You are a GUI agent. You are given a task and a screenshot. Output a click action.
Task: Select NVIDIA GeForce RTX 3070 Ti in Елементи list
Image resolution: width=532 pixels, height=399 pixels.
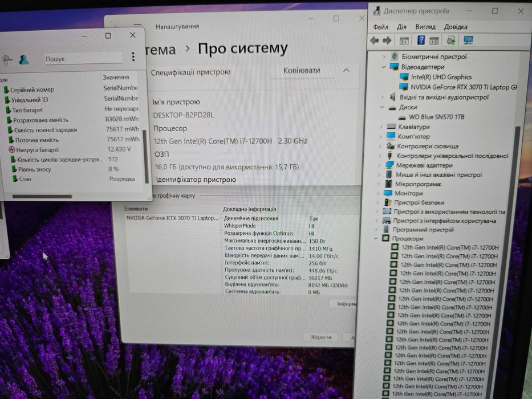click(x=172, y=218)
